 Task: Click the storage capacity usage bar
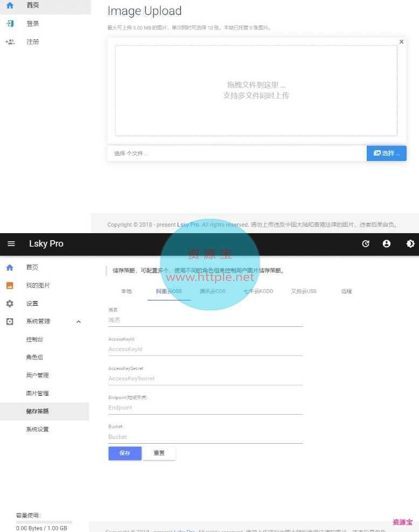[44, 522]
